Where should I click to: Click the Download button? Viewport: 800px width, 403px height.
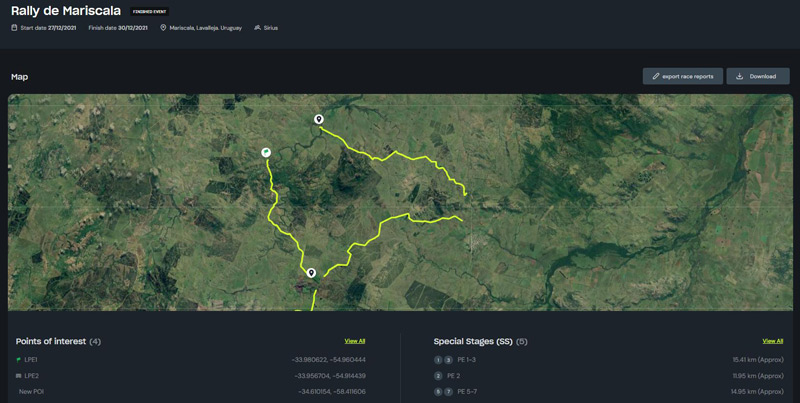758,77
